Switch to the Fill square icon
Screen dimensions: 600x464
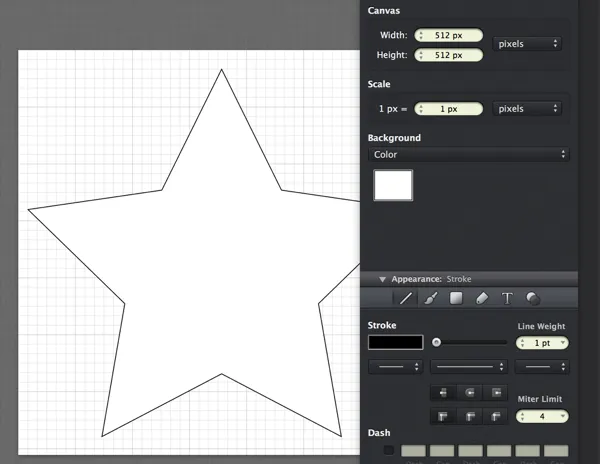click(x=456, y=298)
